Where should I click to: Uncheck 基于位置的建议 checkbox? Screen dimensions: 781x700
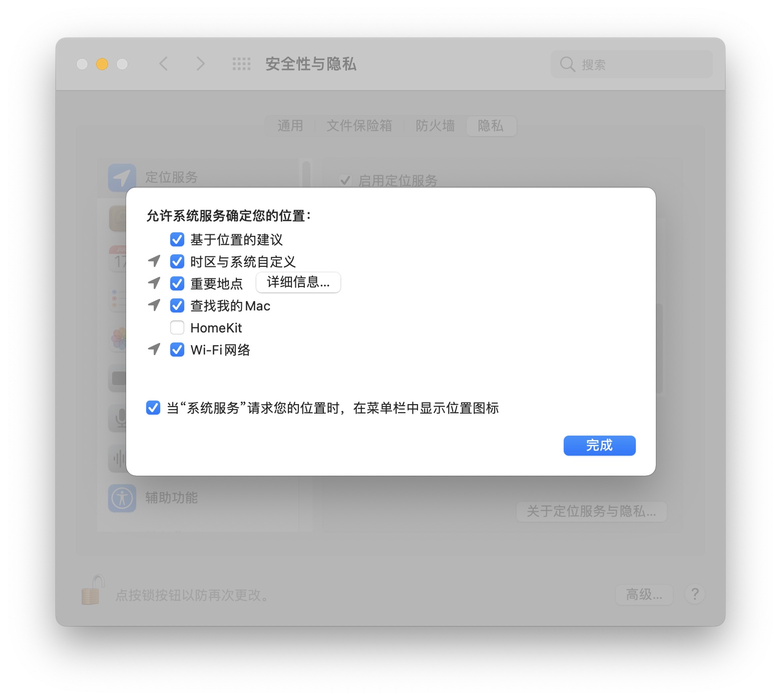[x=177, y=239]
